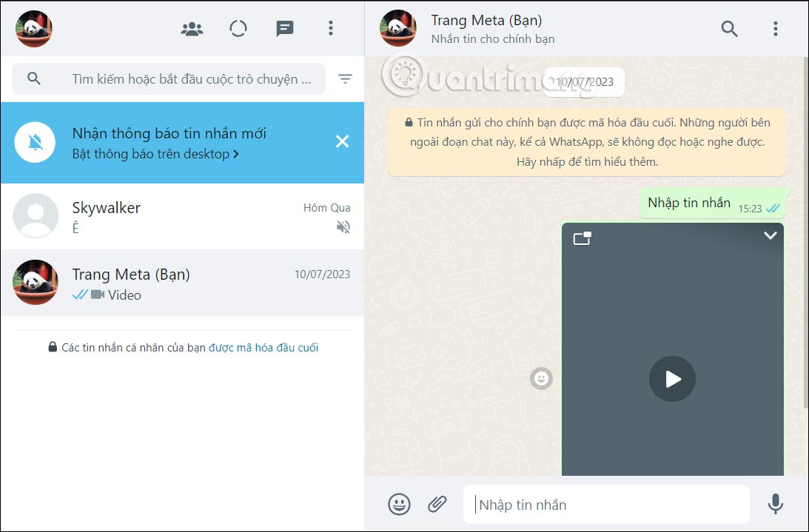Open the new chat panel
Image resolution: width=809 pixels, height=532 pixels.
tap(283, 28)
